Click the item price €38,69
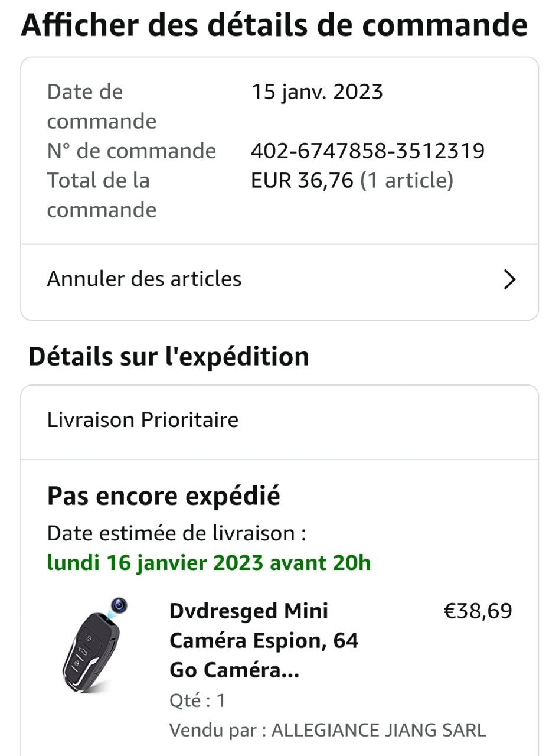 (x=478, y=611)
